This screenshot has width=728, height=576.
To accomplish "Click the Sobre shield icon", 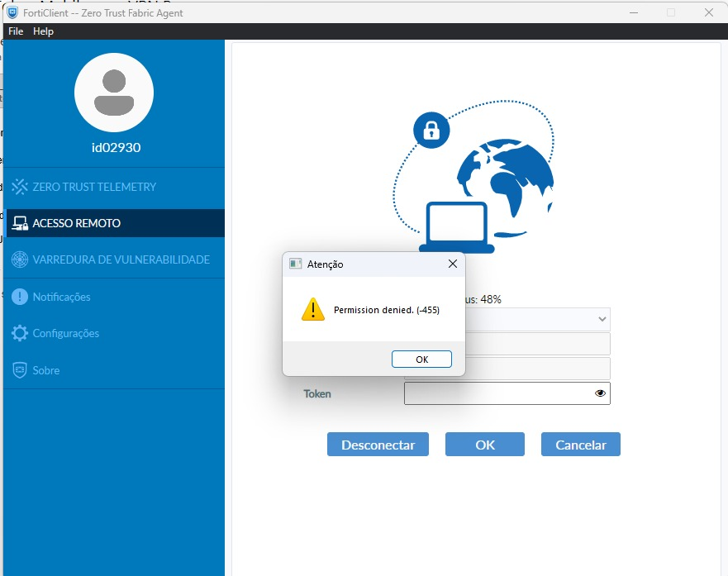I will point(20,370).
